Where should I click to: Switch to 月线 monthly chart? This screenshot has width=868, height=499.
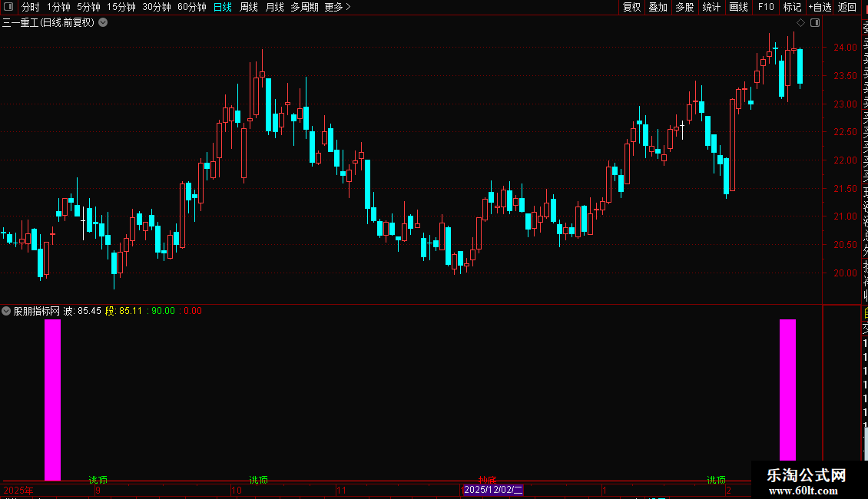pyautogui.click(x=274, y=7)
